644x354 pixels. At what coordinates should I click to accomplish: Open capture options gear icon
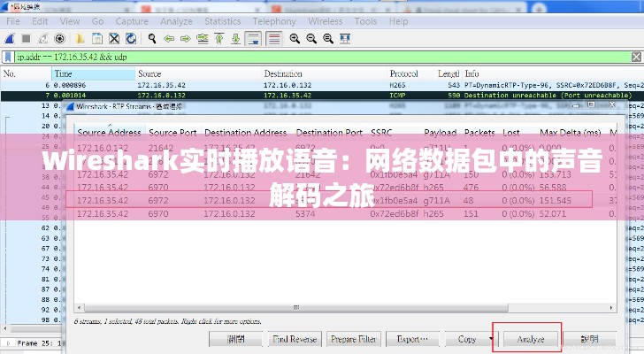[60, 38]
